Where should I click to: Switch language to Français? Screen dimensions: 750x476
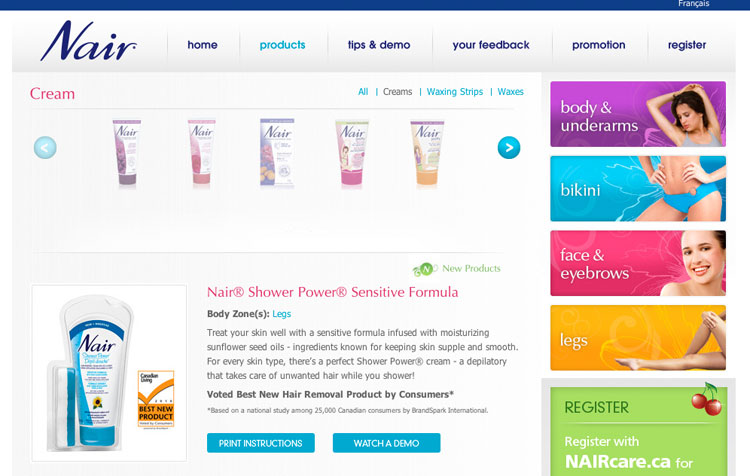[x=693, y=4]
